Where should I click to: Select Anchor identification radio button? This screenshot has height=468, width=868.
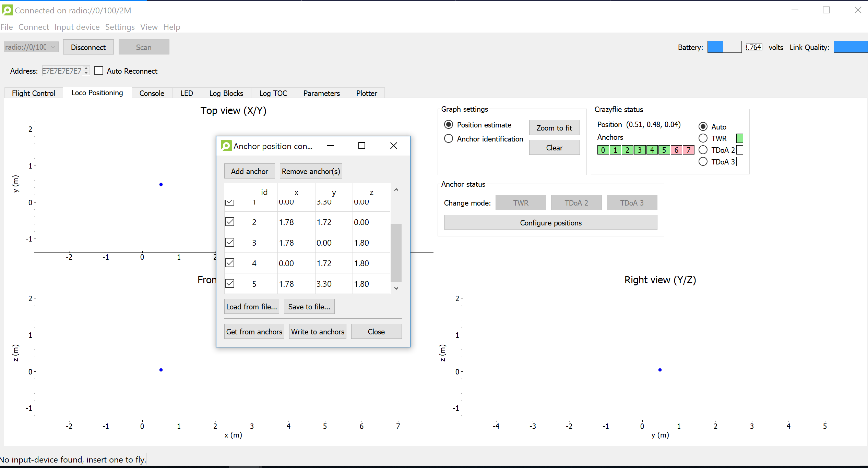(x=449, y=139)
